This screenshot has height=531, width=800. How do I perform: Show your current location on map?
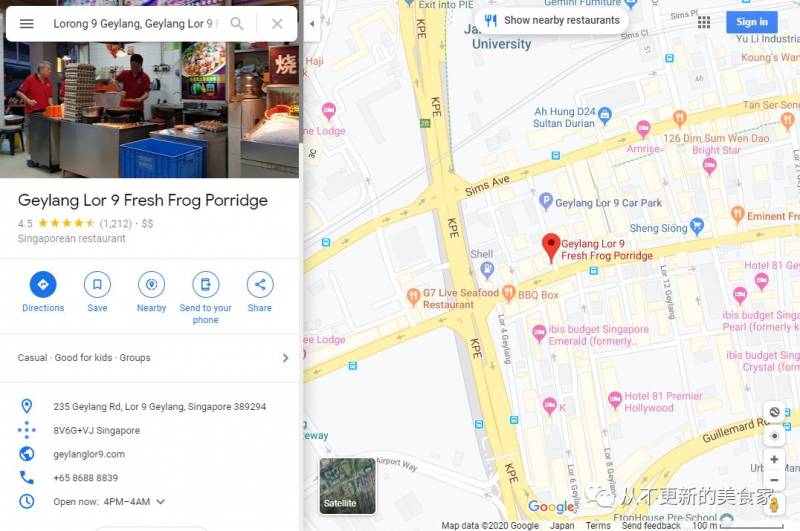tap(774, 436)
